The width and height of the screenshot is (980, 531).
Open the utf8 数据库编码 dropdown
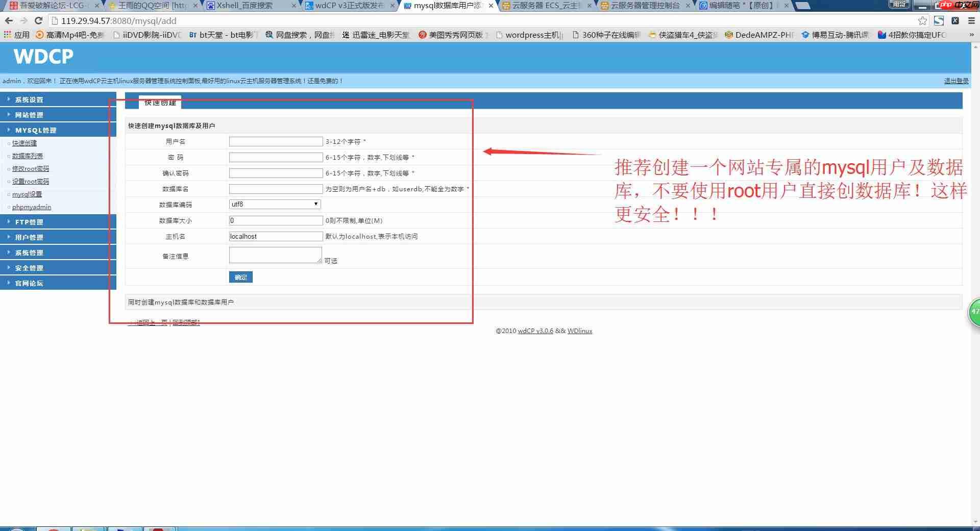click(274, 204)
